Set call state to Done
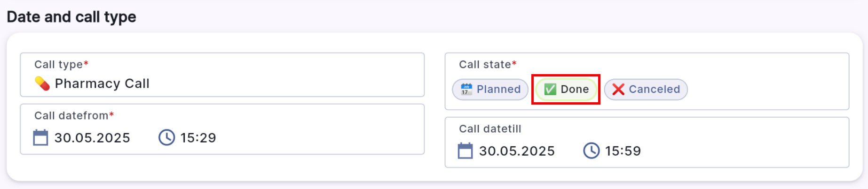This screenshot has height=189, width=868. (566, 89)
